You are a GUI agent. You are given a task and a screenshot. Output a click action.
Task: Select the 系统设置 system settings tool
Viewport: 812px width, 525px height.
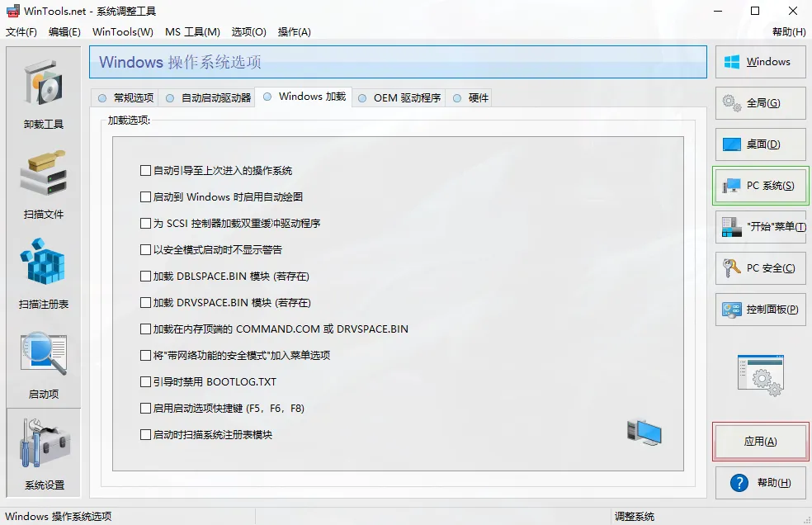pos(44,452)
